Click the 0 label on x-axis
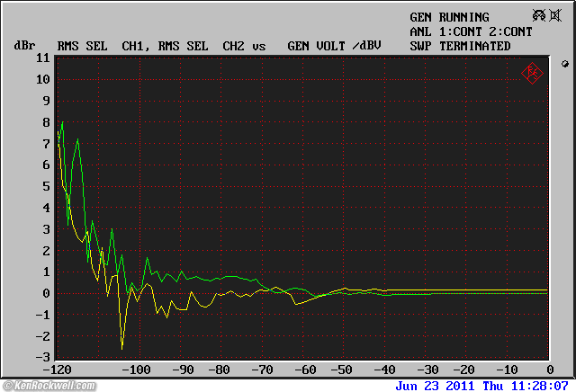 tap(549, 370)
